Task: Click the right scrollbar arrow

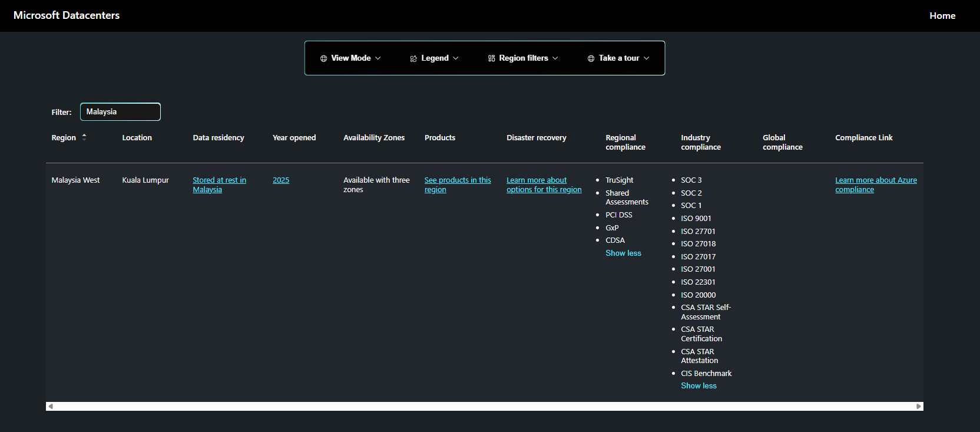Action: [x=918, y=406]
